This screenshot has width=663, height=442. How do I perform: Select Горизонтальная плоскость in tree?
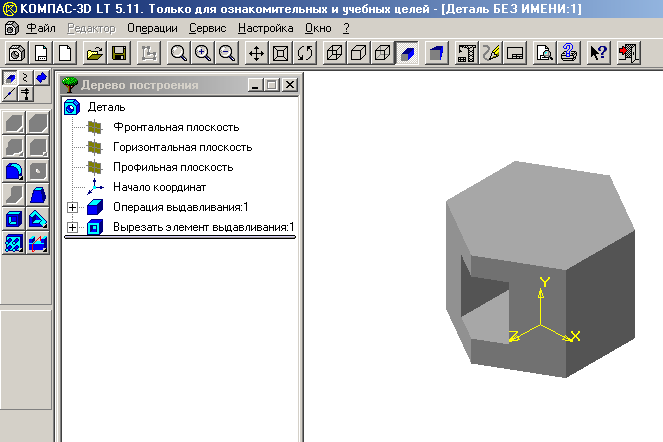click(x=183, y=147)
